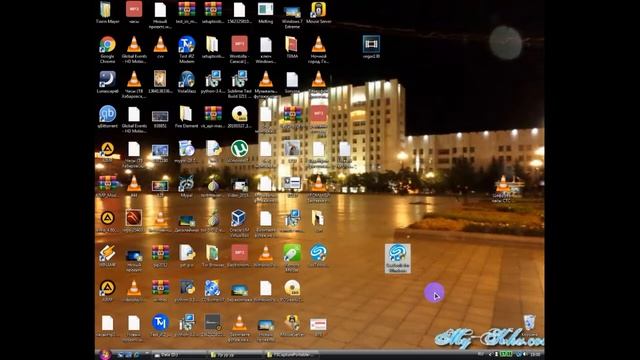Open the Google Chrome desktop shortcut
Viewport: 640px width, 360px height.
107,45
